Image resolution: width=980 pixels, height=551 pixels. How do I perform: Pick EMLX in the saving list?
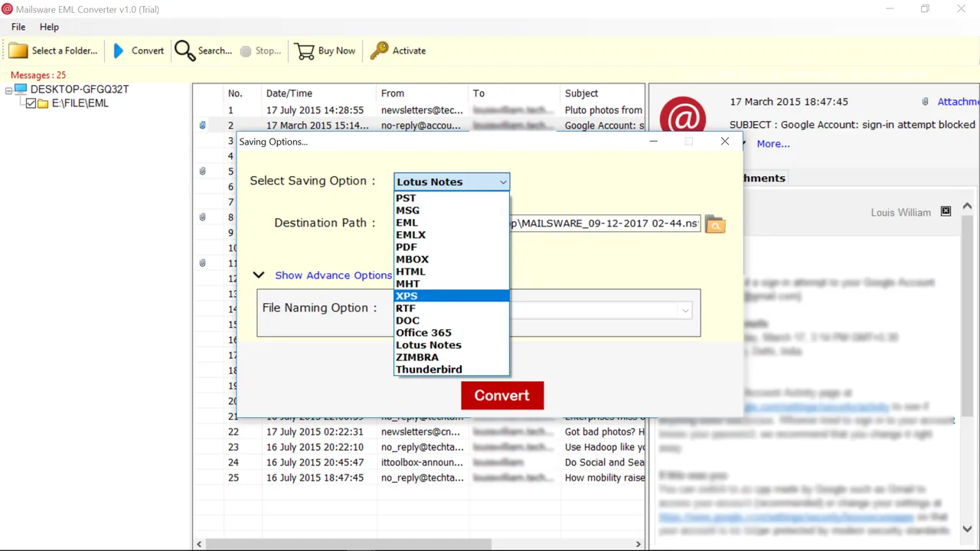452,234
